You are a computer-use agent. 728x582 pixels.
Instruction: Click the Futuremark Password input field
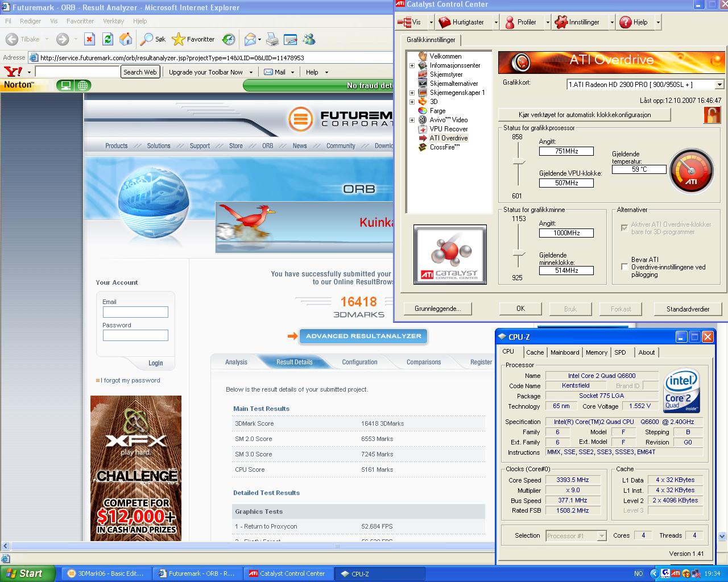pos(135,335)
